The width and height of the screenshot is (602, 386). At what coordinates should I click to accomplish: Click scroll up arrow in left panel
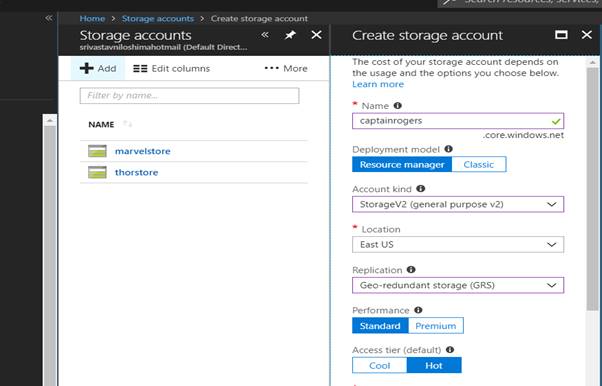[50, 120]
